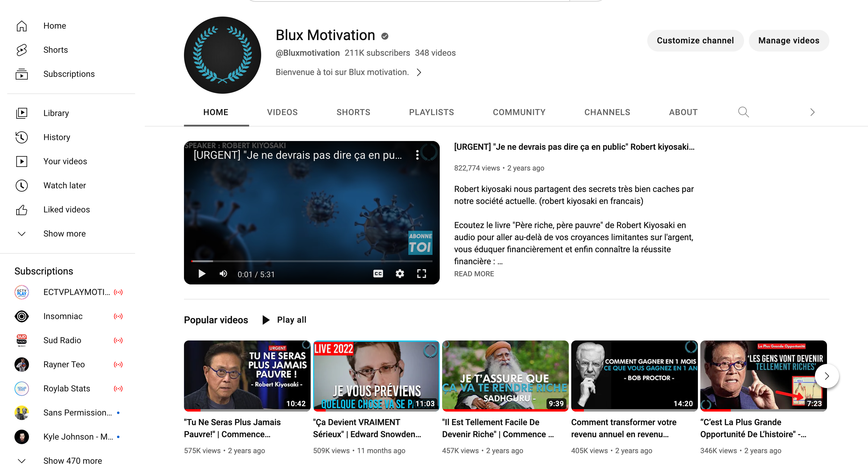
Task: Enter fullscreen on the featured video
Action: click(422, 274)
